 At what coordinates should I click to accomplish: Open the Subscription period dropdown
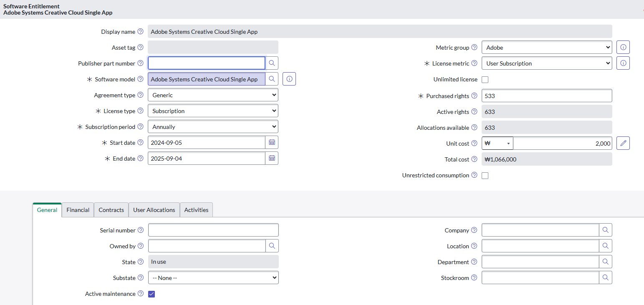[x=213, y=127]
